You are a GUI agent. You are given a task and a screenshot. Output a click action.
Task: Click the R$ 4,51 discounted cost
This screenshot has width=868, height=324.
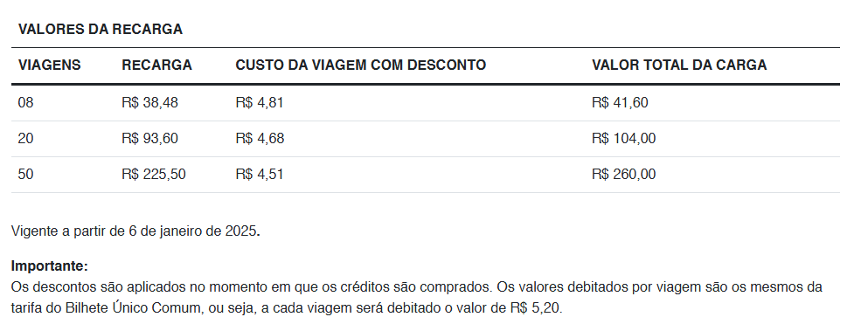(260, 175)
